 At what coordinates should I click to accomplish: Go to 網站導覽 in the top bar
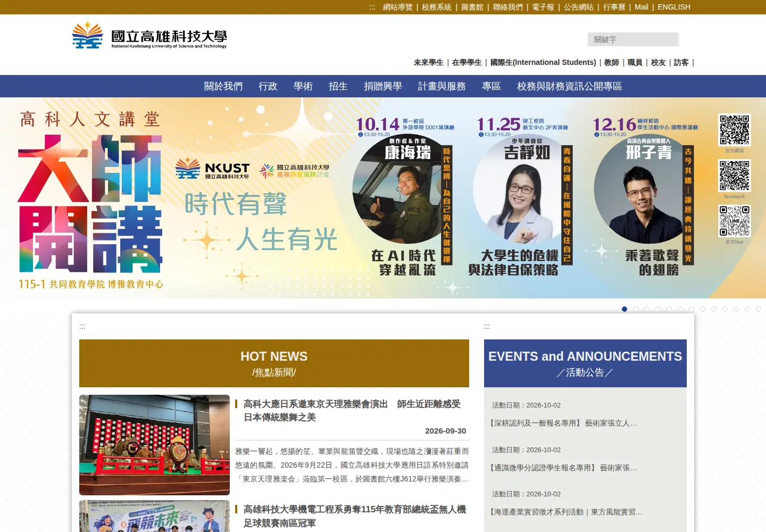398,7
